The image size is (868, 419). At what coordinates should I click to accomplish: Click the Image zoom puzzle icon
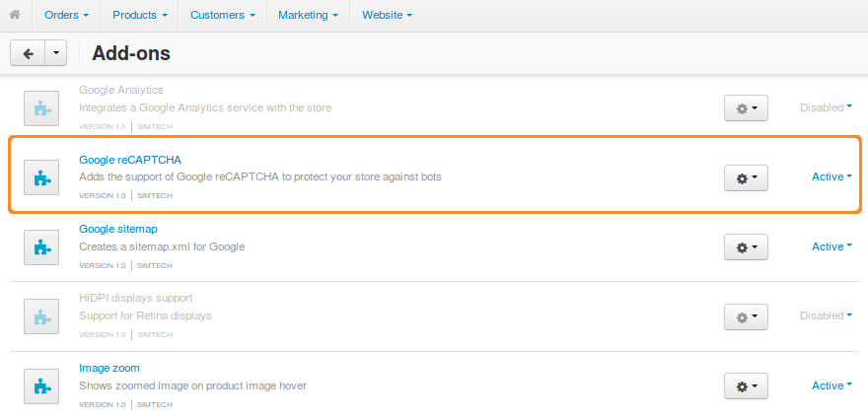pos(41,385)
